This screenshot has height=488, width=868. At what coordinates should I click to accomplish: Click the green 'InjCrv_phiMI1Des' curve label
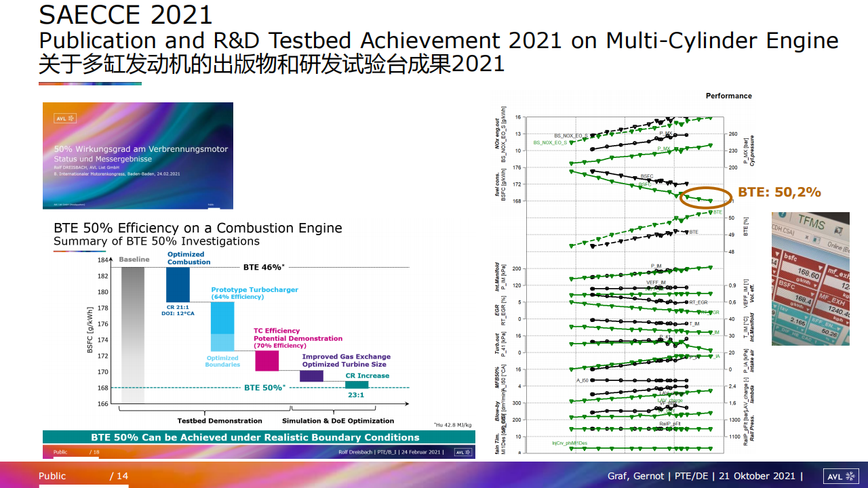coord(569,443)
